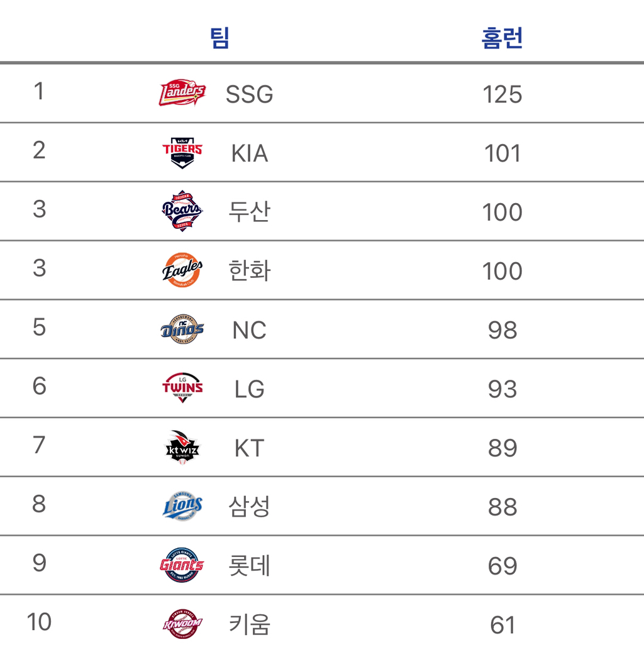Select the LG Twins logo
644x652 pixels.
click(x=182, y=387)
